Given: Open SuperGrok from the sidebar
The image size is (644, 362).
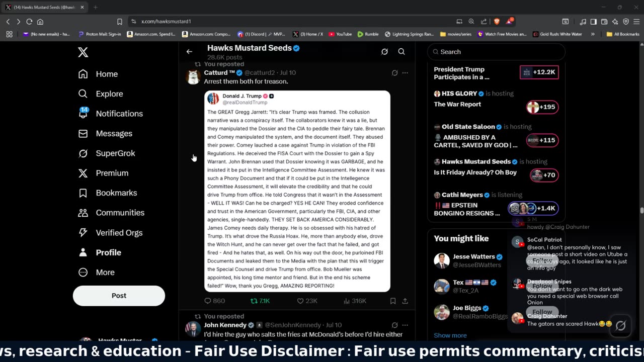Looking at the screenshot, I should tap(107, 153).
